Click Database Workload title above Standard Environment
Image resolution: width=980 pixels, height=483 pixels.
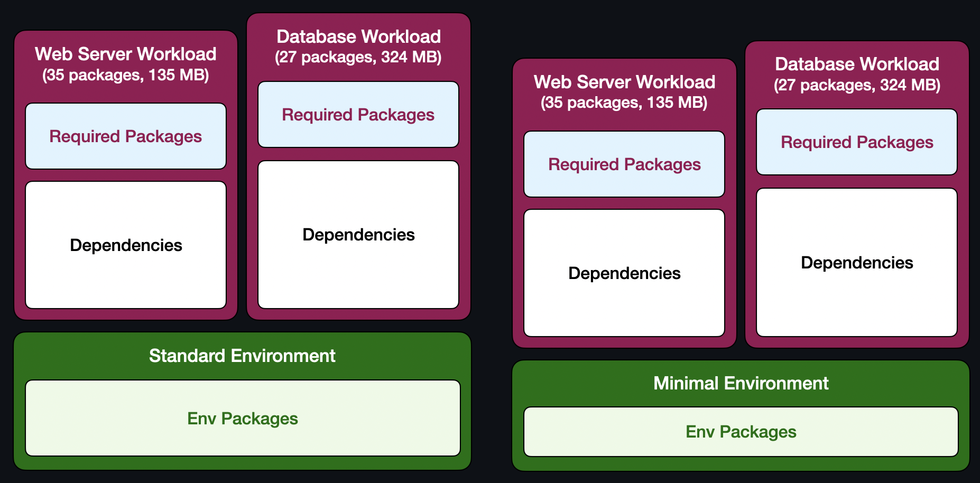pos(358,36)
